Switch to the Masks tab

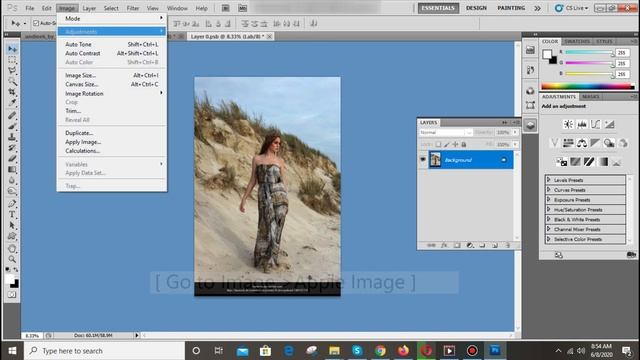click(591, 97)
